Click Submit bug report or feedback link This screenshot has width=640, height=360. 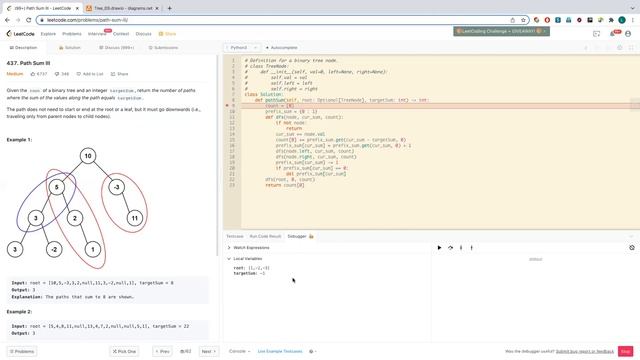[584, 351]
